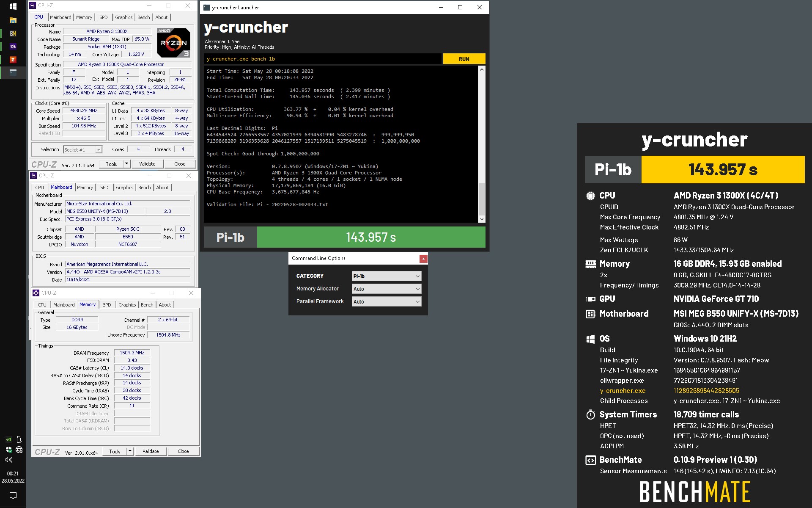Screen dimensions: 812x508
Task: Click the Core Speed 4880.28 MHz value
Action: [x=84, y=110]
